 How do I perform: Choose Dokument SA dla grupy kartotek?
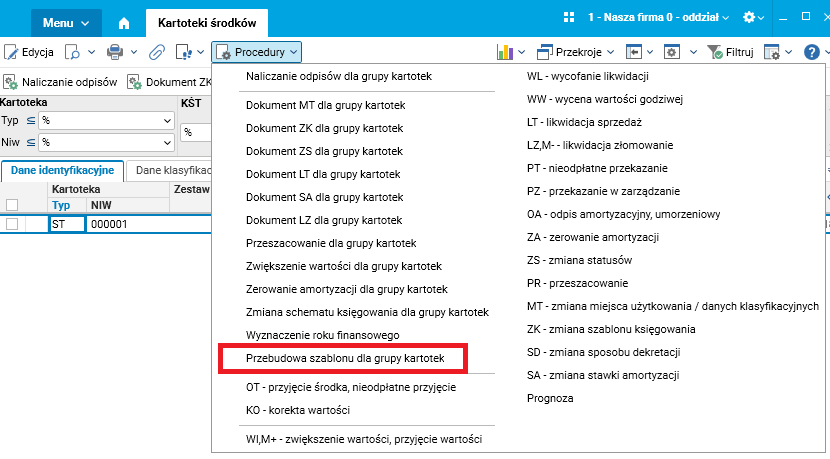pyautogui.click(x=324, y=197)
